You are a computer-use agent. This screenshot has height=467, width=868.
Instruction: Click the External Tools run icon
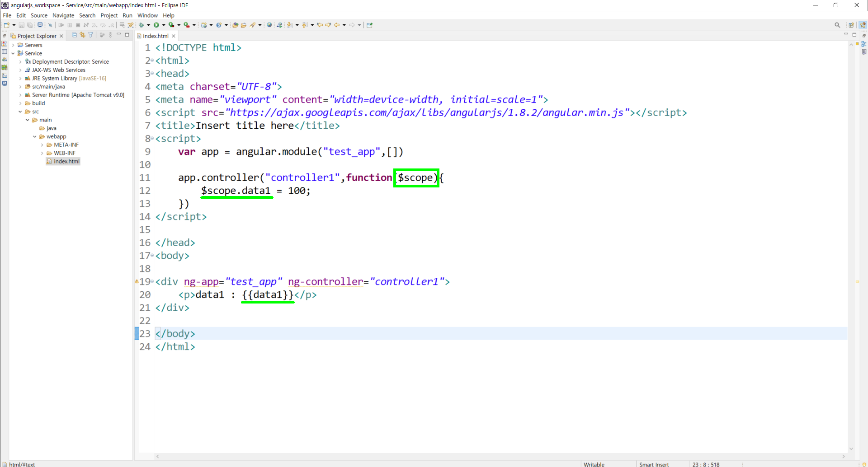point(186,25)
